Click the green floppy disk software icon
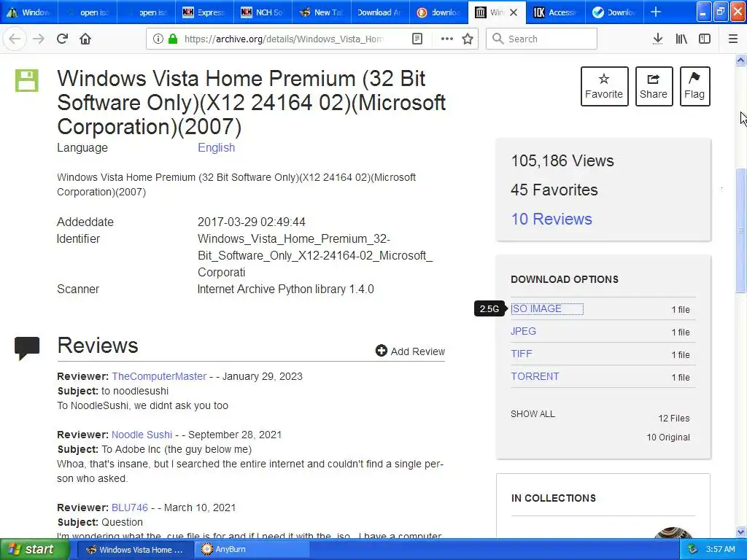This screenshot has height=560, width=747. (27, 80)
